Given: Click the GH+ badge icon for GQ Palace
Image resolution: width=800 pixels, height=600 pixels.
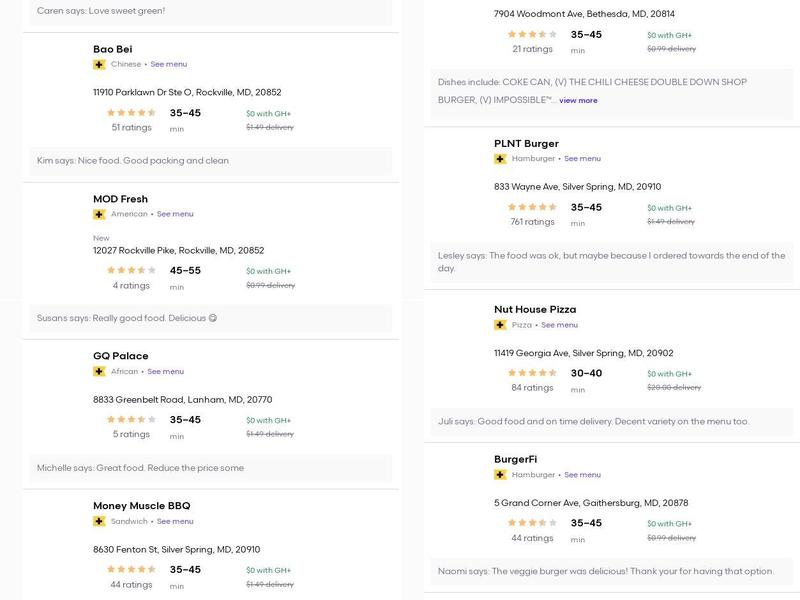Looking at the screenshot, I should coord(99,371).
